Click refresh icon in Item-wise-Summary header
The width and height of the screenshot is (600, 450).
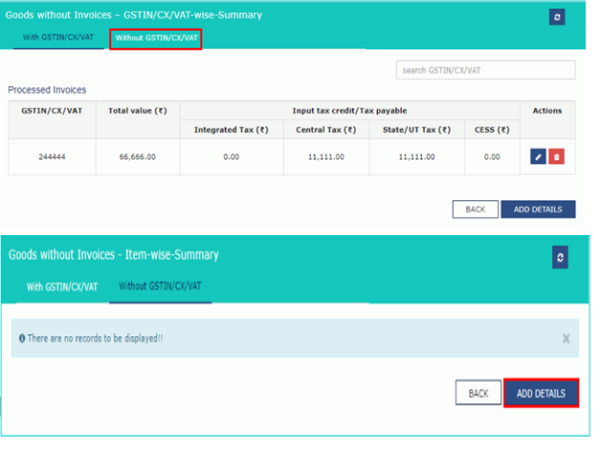(559, 258)
